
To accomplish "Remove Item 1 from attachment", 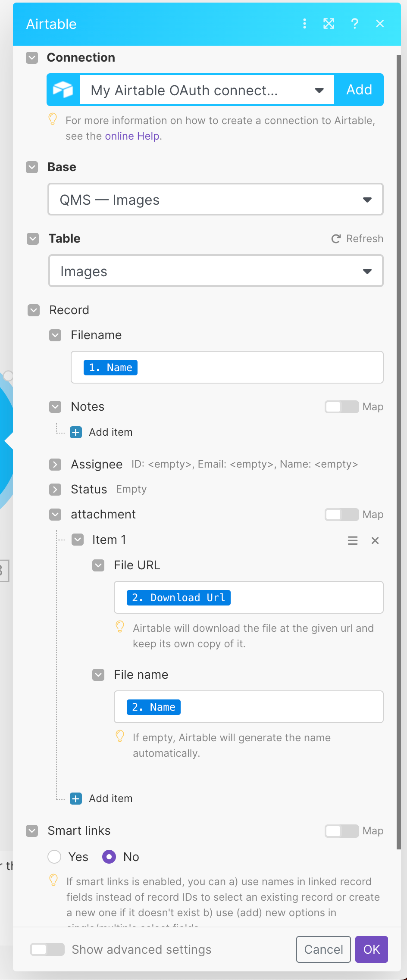I will tap(375, 540).
